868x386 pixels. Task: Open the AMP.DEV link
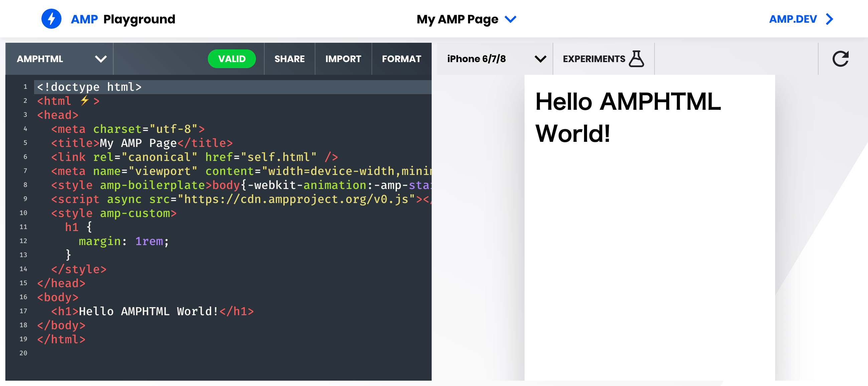[792, 19]
